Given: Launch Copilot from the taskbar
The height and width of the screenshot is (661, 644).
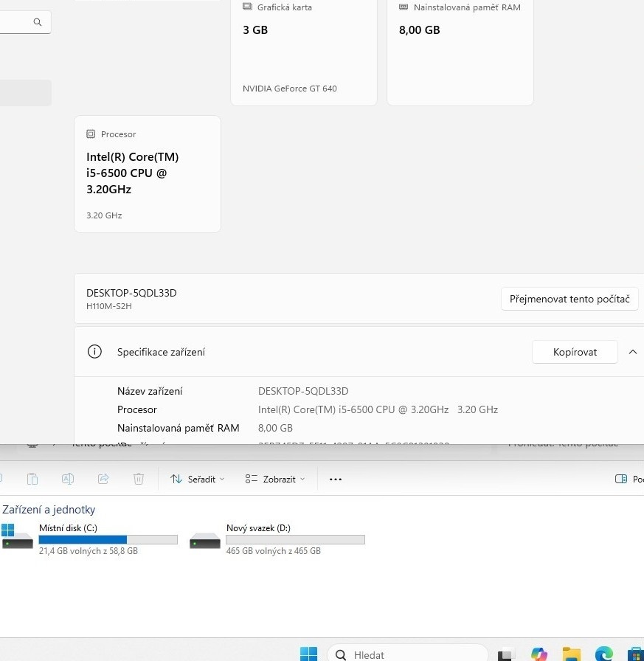Looking at the screenshot, I should pos(539,654).
